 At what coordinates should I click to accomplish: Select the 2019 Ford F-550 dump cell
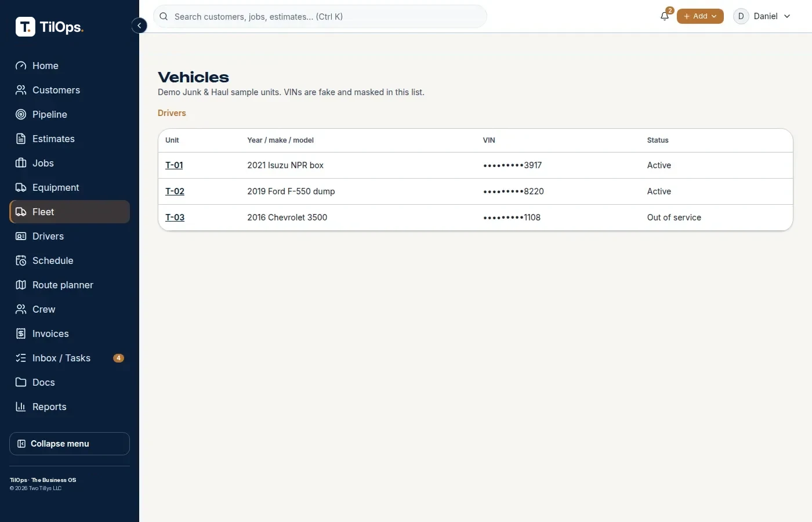point(291,191)
